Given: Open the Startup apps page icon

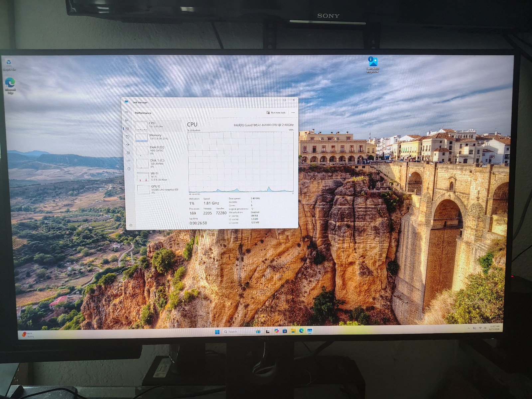Looking at the screenshot, I should [128, 145].
